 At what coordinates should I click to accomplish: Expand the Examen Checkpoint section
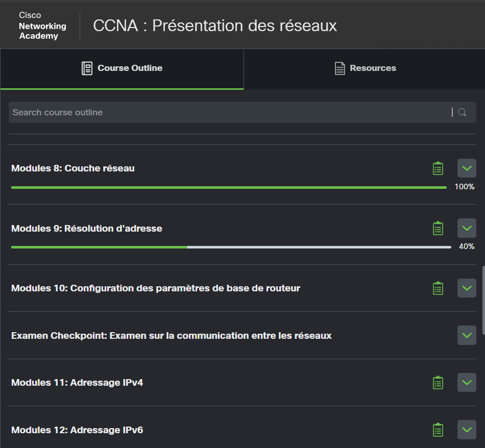467,335
